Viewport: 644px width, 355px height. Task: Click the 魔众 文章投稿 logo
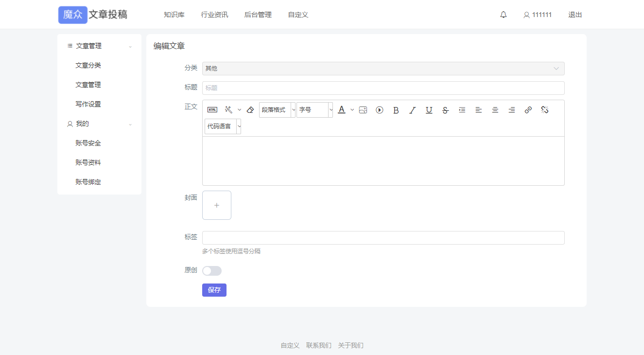click(x=93, y=15)
